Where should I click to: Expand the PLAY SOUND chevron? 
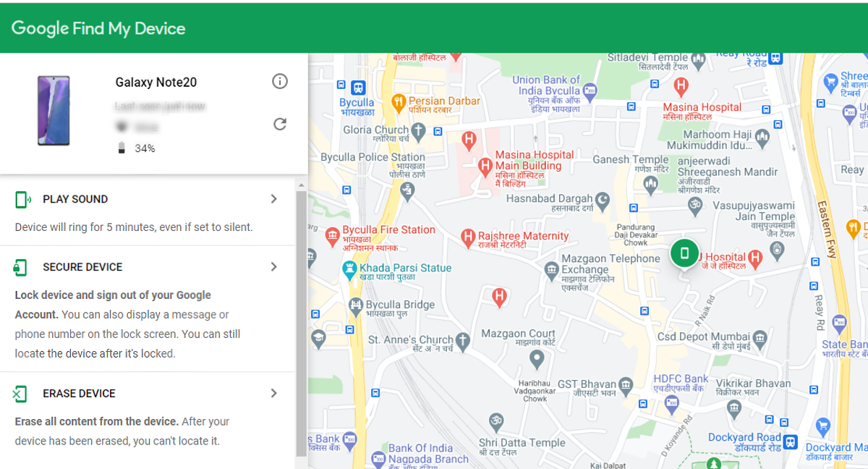click(273, 198)
